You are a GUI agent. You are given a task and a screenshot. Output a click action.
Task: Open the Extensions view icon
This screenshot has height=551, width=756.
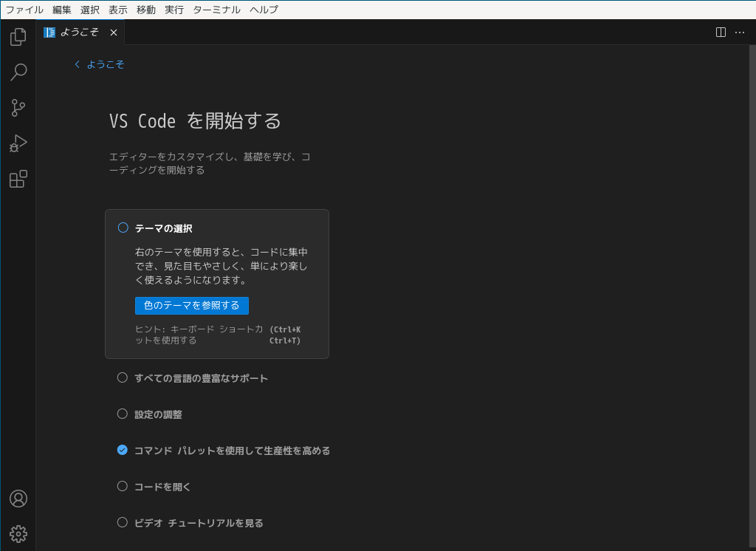point(18,179)
